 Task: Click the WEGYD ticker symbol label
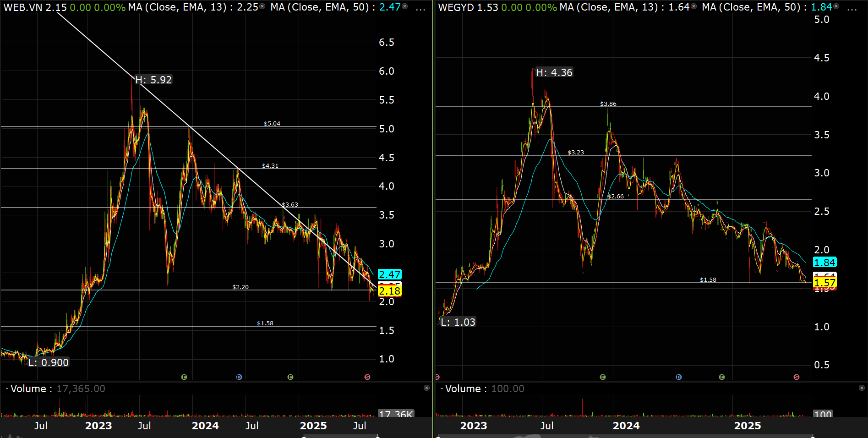pyautogui.click(x=456, y=7)
